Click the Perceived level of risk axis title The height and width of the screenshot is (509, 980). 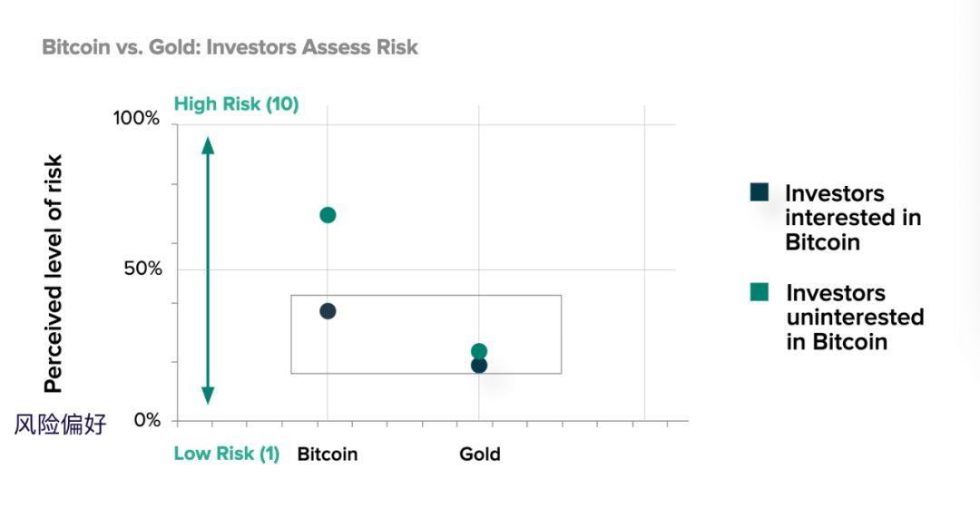[x=54, y=273]
